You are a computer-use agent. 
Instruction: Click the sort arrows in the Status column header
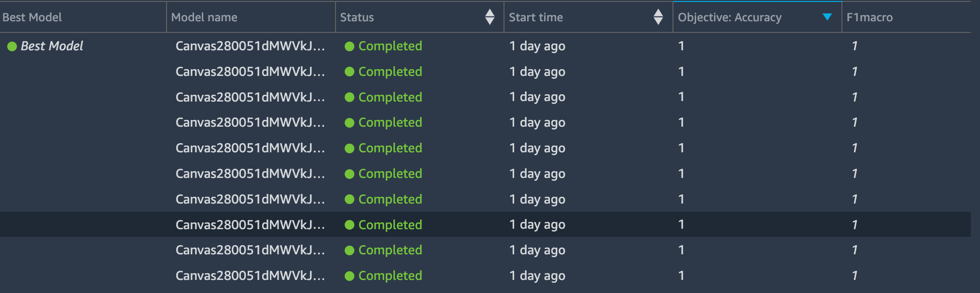[490, 17]
